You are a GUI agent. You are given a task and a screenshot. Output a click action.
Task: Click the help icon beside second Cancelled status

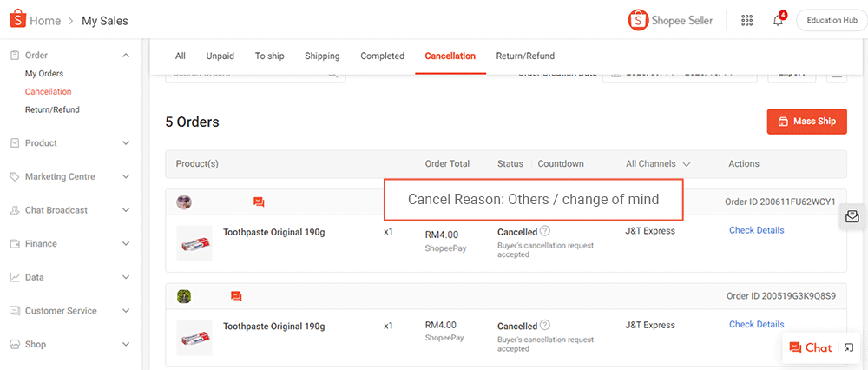[545, 325]
